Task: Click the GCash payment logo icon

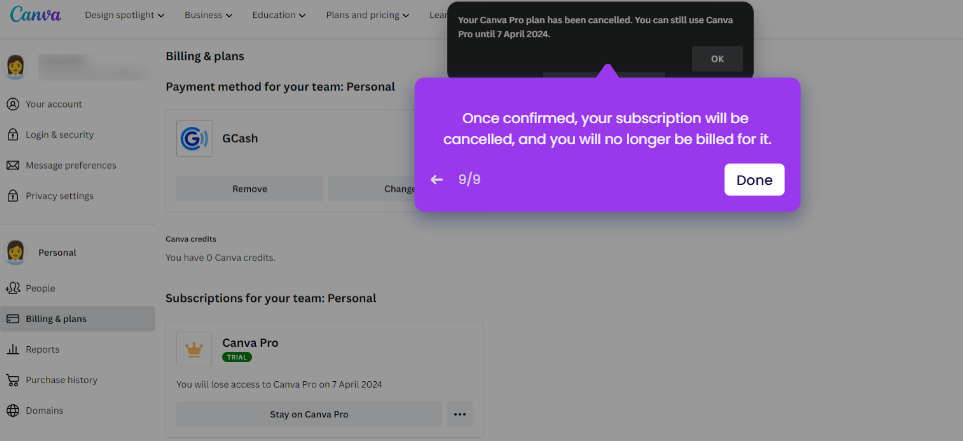Action: point(194,139)
